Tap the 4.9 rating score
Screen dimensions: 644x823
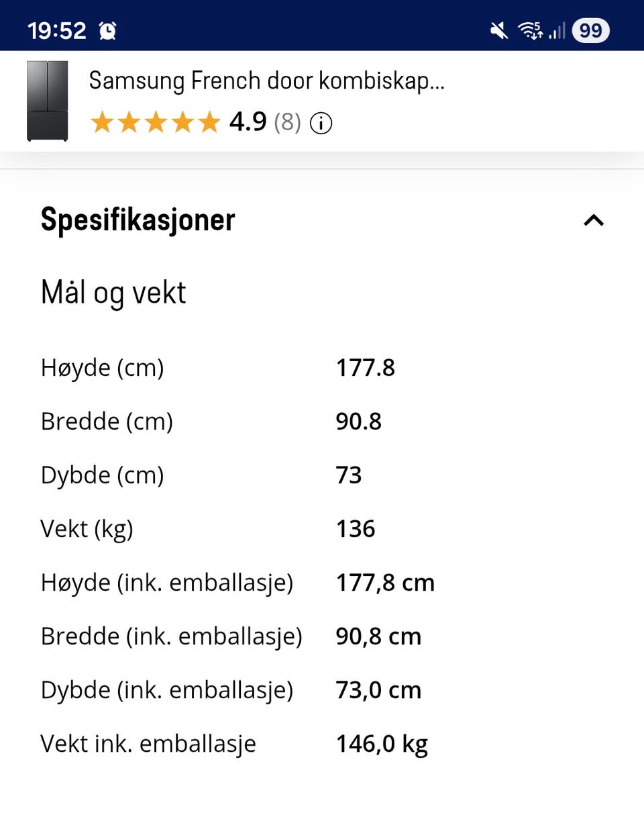(248, 123)
